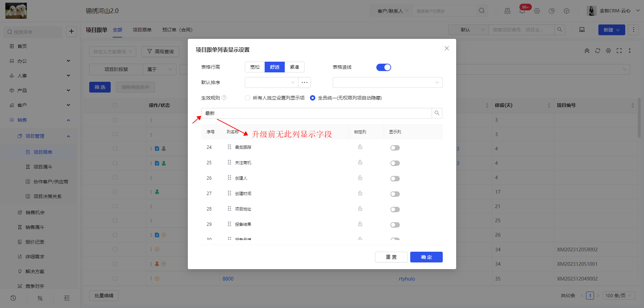The image size is (644, 308).
Task: Select 紧凑 row height
Action: (x=294, y=67)
